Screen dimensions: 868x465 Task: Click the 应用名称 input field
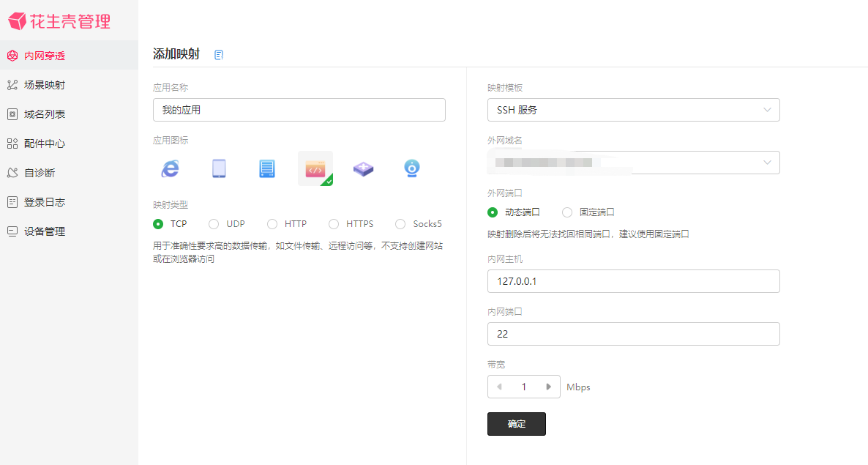tap(299, 110)
